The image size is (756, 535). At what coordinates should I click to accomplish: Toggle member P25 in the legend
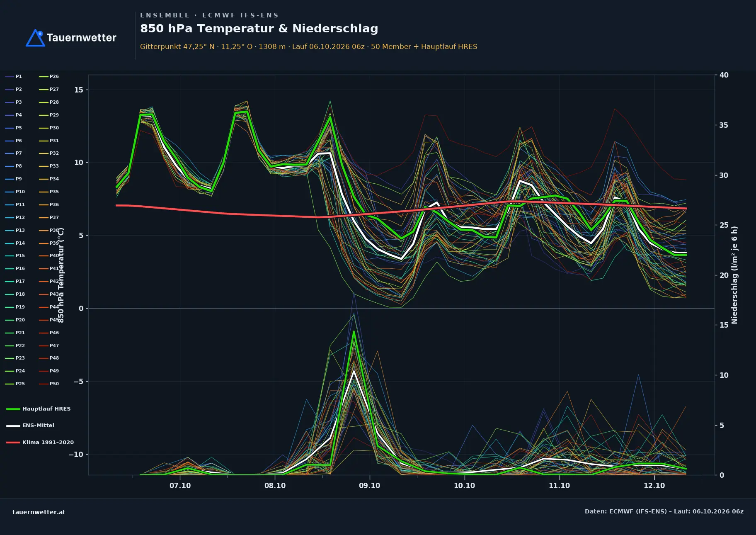[x=15, y=384]
